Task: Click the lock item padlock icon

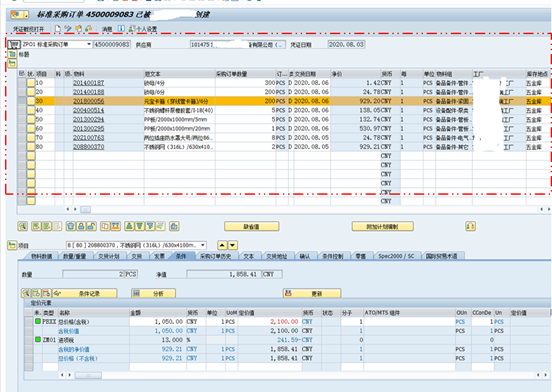Action: click(x=81, y=226)
